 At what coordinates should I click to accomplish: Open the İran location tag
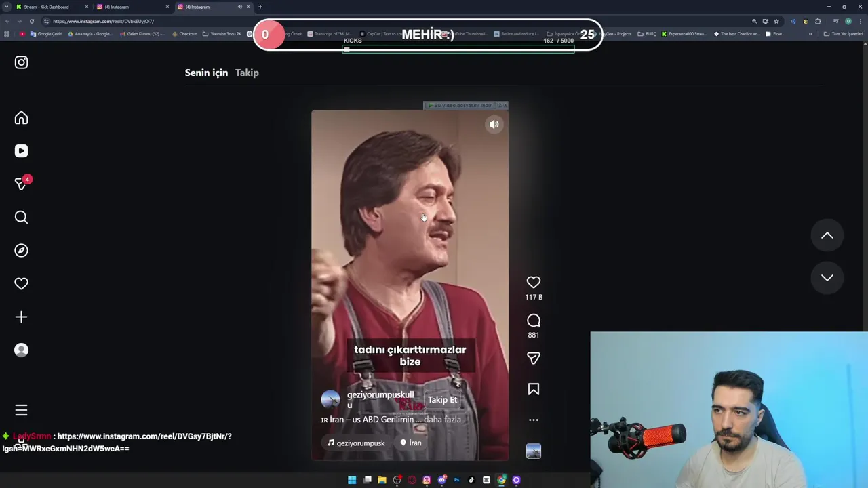pos(410,443)
